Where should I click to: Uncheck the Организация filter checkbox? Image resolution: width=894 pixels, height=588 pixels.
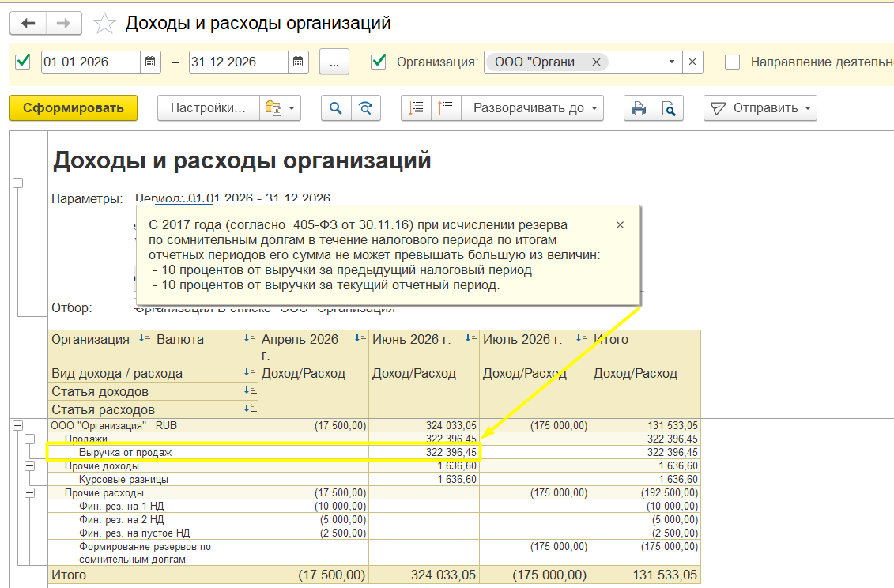[378, 61]
